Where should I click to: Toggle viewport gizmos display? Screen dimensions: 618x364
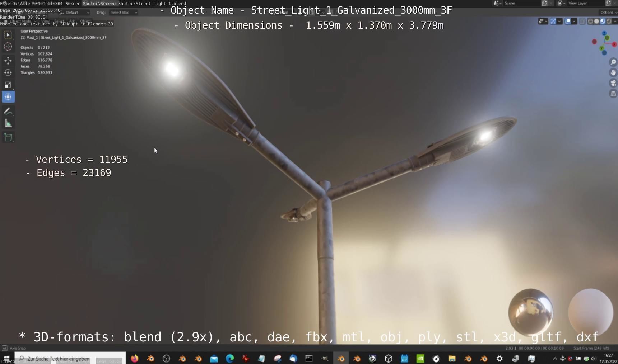[x=553, y=21]
